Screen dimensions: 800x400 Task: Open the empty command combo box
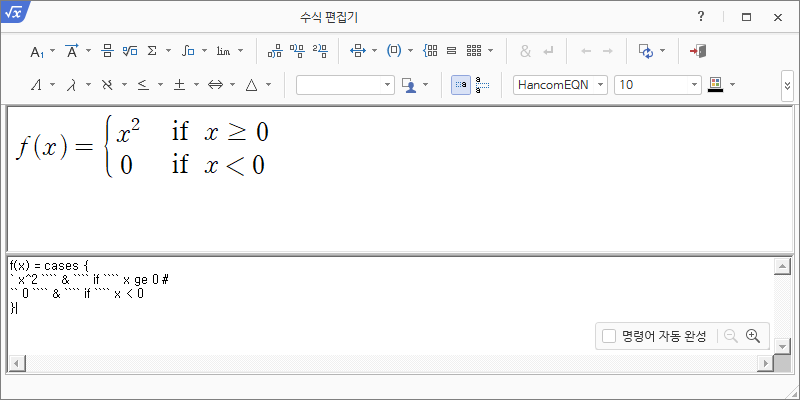coord(345,85)
